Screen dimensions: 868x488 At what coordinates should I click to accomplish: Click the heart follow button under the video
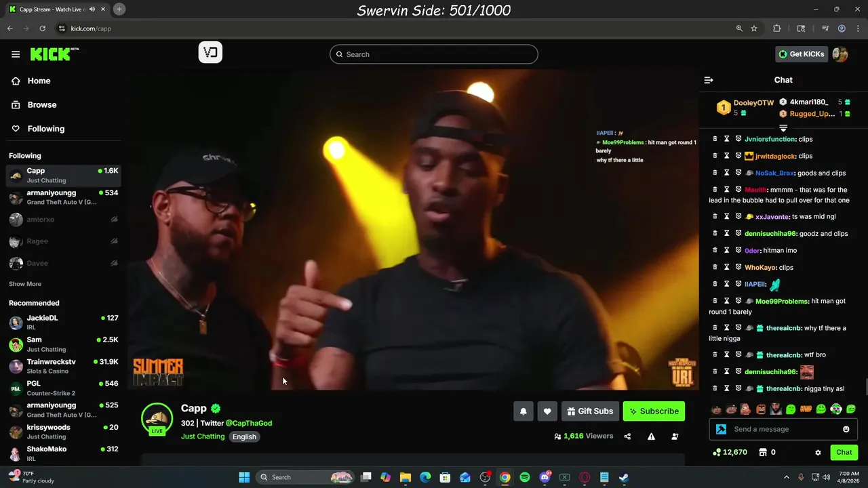(547, 411)
